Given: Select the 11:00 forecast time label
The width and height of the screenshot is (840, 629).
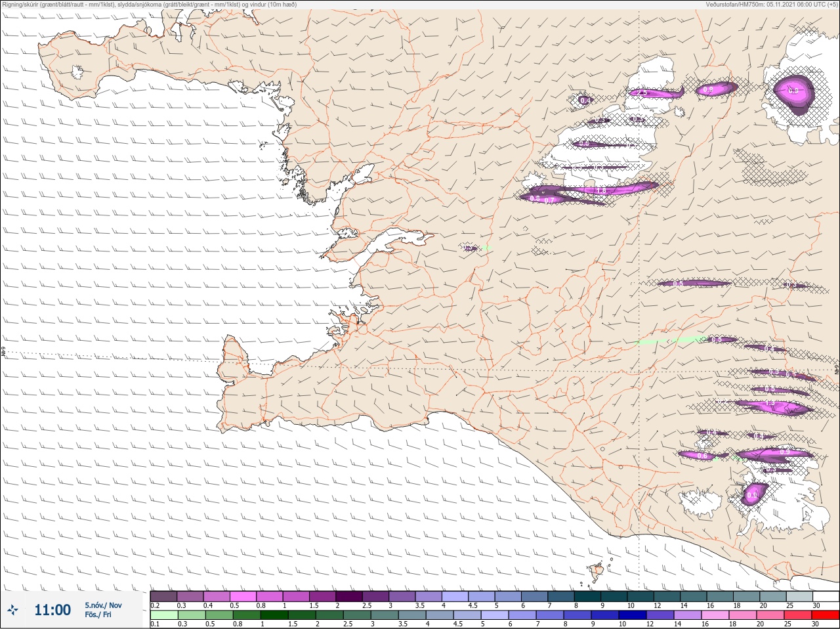Looking at the screenshot, I should [52, 610].
